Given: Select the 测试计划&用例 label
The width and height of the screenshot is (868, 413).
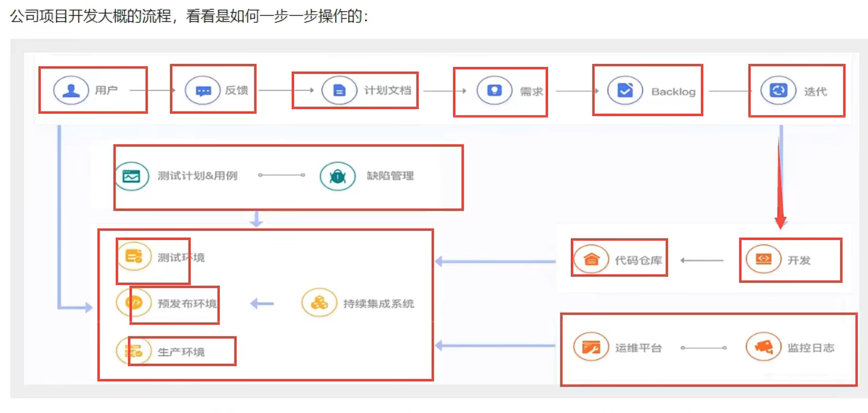Looking at the screenshot, I should (x=197, y=176).
